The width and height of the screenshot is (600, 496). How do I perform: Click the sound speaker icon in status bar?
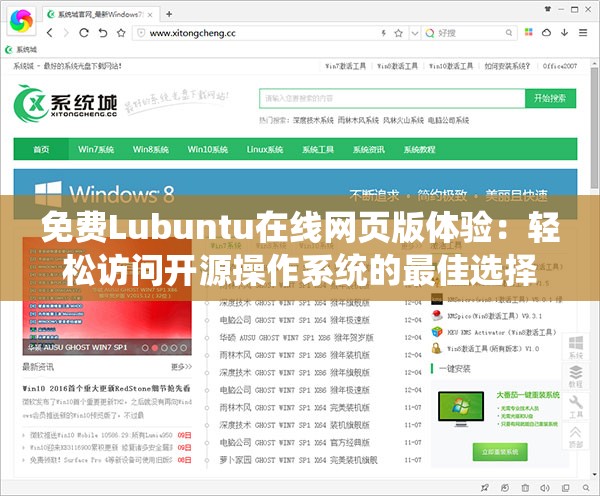(x=545, y=488)
